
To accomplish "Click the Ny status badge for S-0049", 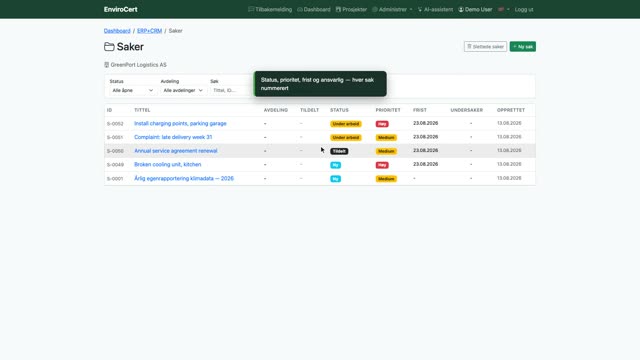I will (335, 165).
